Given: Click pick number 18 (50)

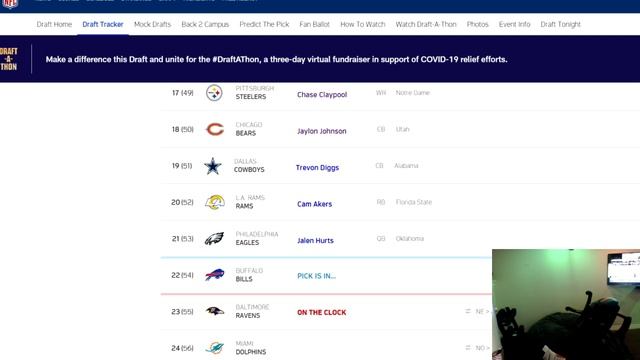Looking at the screenshot, I should [x=182, y=129].
